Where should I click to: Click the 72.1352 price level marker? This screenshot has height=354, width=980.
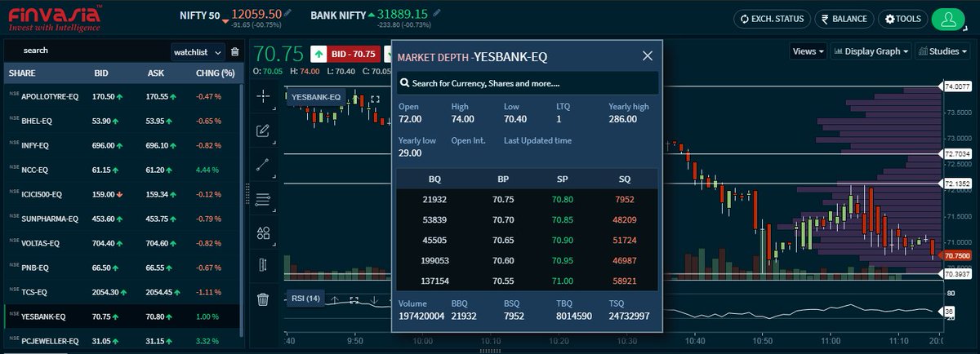click(x=957, y=184)
